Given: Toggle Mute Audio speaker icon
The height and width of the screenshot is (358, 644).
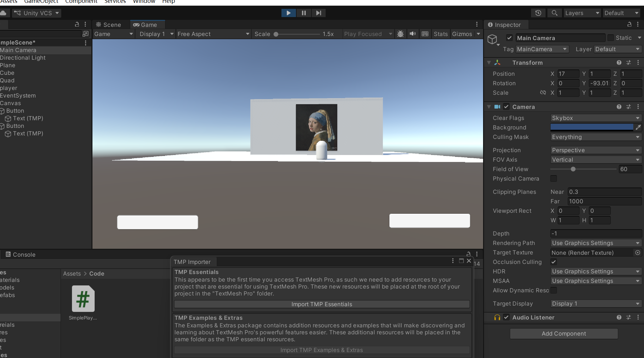Looking at the screenshot, I should coord(412,34).
